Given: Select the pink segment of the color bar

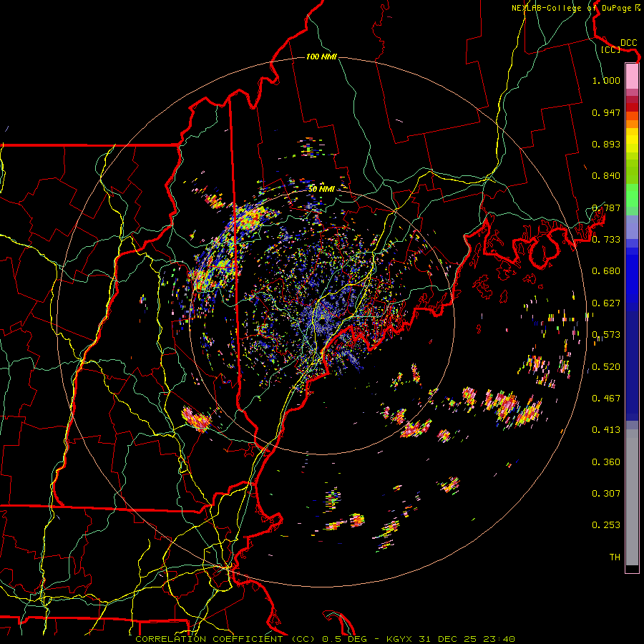Looking at the screenshot, I should (x=632, y=77).
